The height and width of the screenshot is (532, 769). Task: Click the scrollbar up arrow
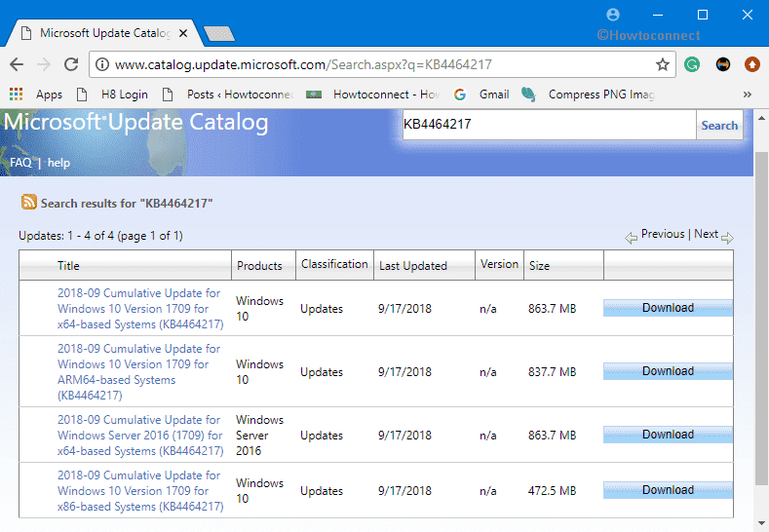point(761,118)
